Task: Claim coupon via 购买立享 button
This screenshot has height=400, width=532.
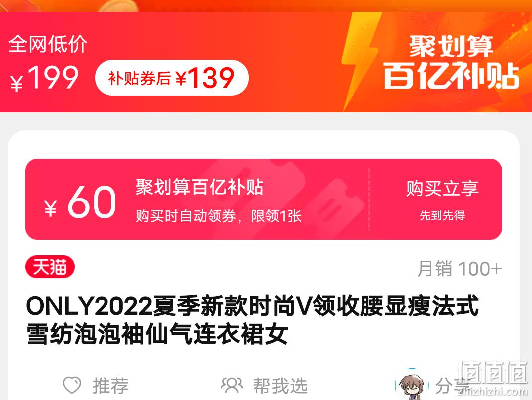Action: [x=442, y=200]
